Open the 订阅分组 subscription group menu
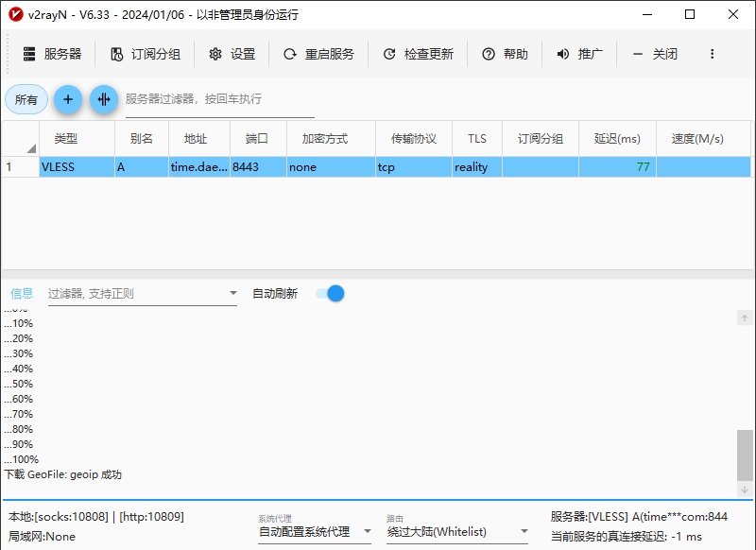The width and height of the screenshot is (756, 550). [145, 54]
